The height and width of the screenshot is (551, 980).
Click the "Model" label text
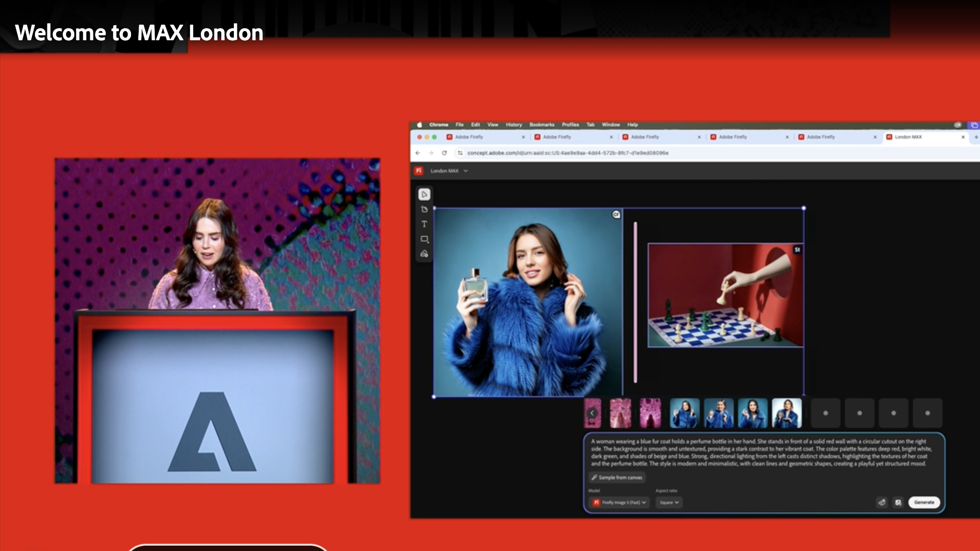point(594,491)
